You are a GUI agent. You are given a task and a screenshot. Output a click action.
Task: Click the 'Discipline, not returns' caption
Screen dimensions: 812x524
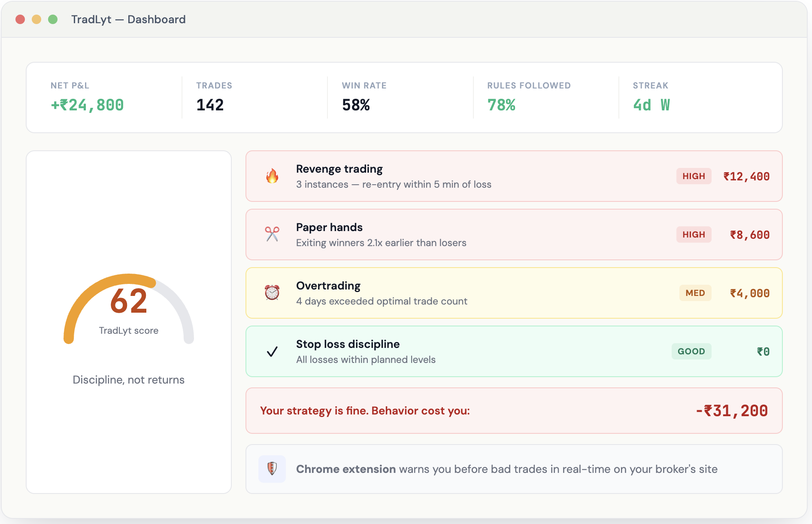[x=129, y=380]
